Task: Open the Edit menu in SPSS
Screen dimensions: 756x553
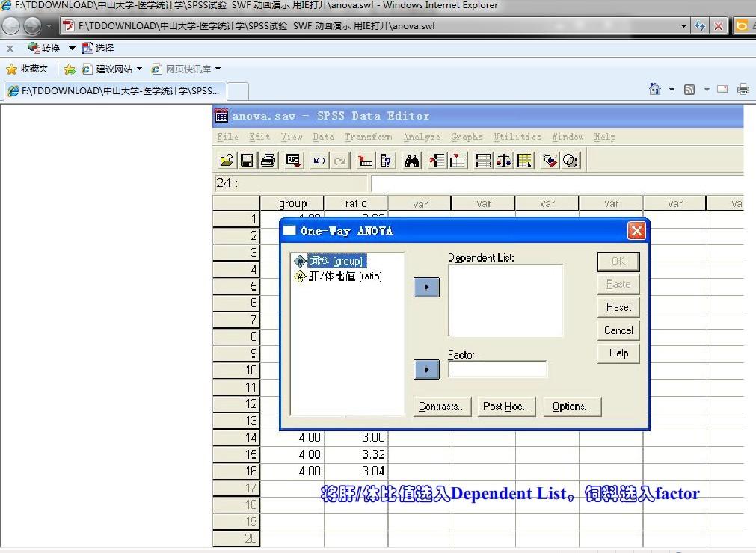Action: 259,137
